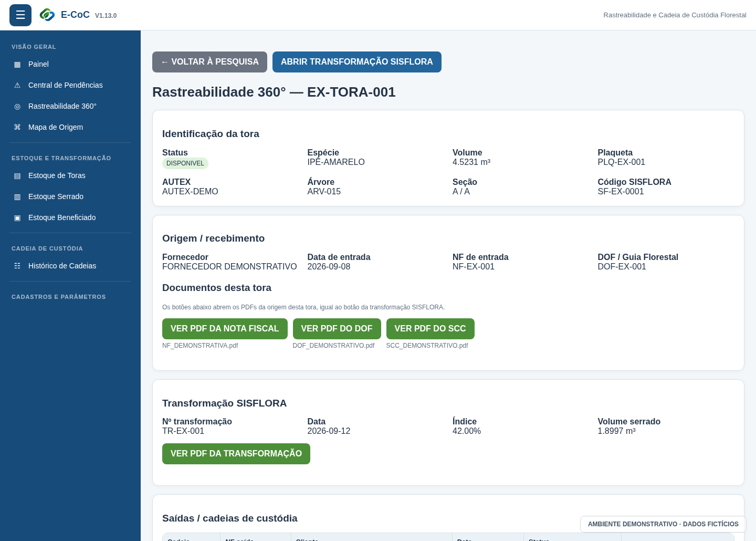The image size is (756, 541).
Task: Click the Estoque de Toras icon
Action: [17, 175]
